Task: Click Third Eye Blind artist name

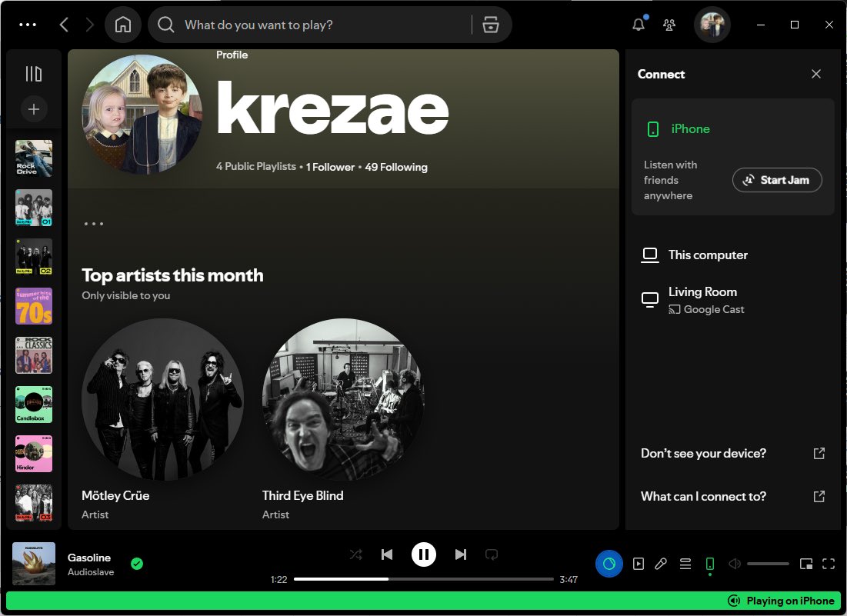Action: (302, 495)
